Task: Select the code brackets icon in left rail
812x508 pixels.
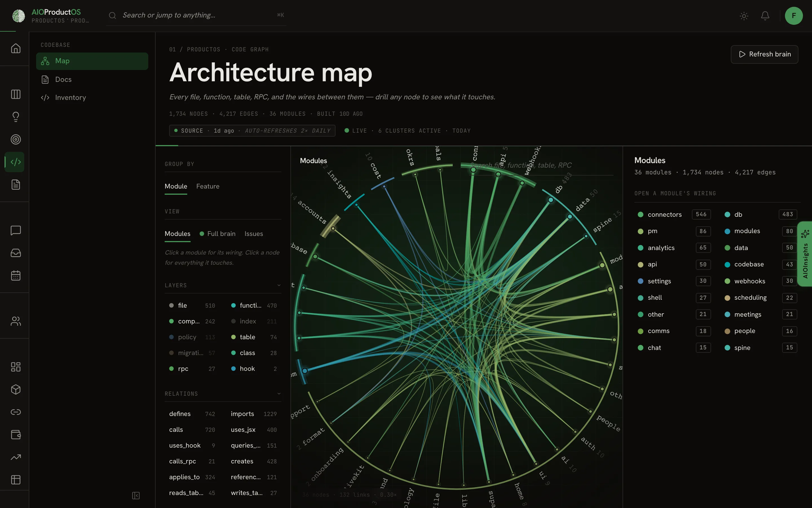Action: 16,162
